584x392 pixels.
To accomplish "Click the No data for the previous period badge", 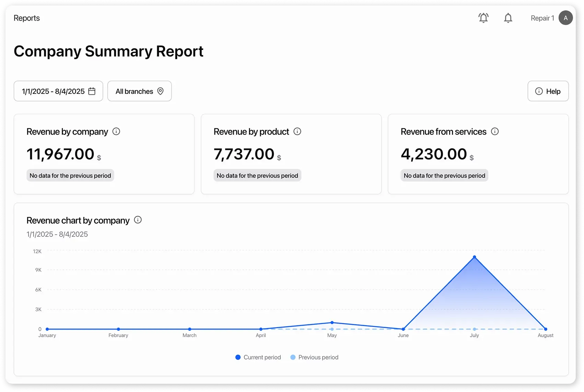I will coord(70,175).
